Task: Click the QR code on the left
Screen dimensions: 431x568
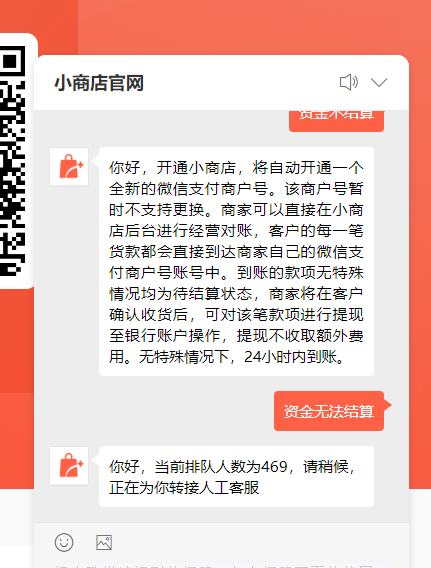Action: coord(13,161)
